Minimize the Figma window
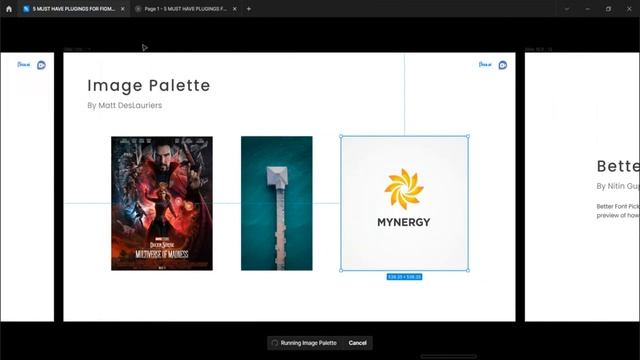The height and width of the screenshot is (360, 640). click(x=588, y=9)
